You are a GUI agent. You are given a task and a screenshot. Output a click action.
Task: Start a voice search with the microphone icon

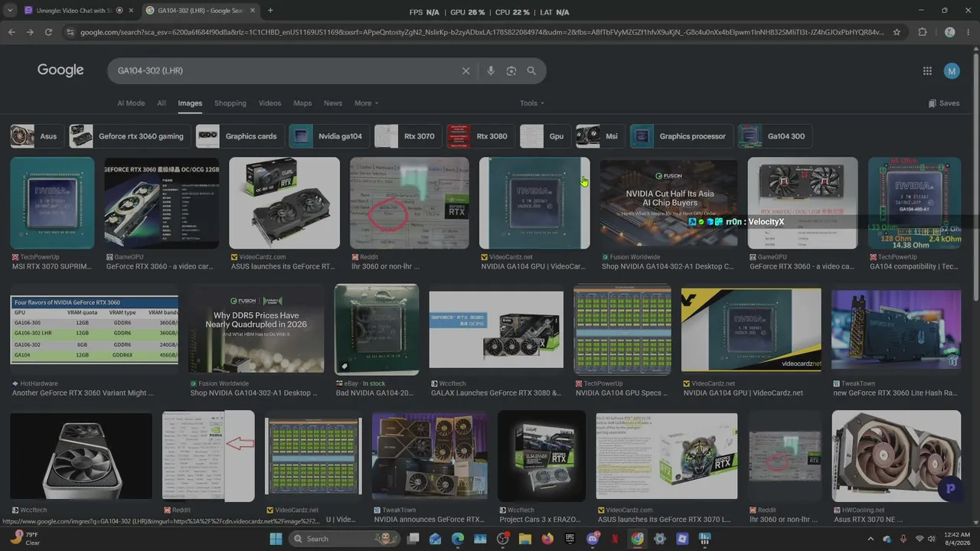tap(491, 70)
